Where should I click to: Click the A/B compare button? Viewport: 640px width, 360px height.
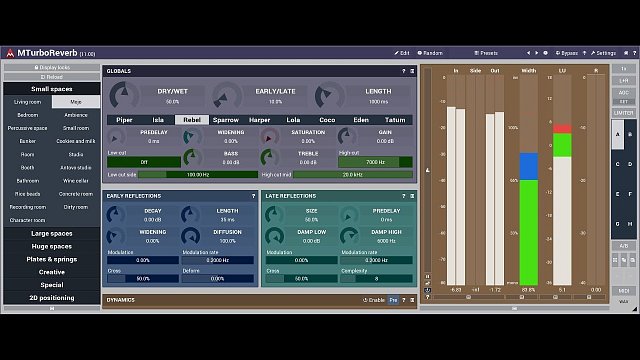(624, 246)
